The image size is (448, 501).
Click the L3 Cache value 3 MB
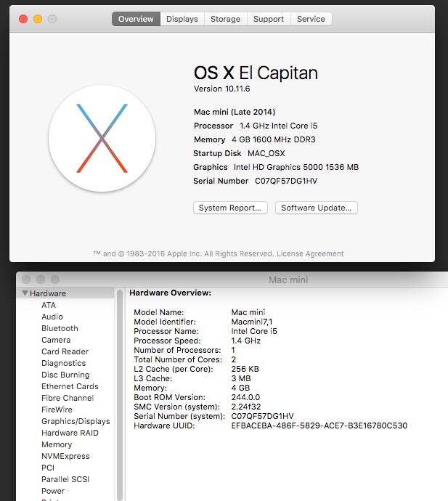coord(241,378)
